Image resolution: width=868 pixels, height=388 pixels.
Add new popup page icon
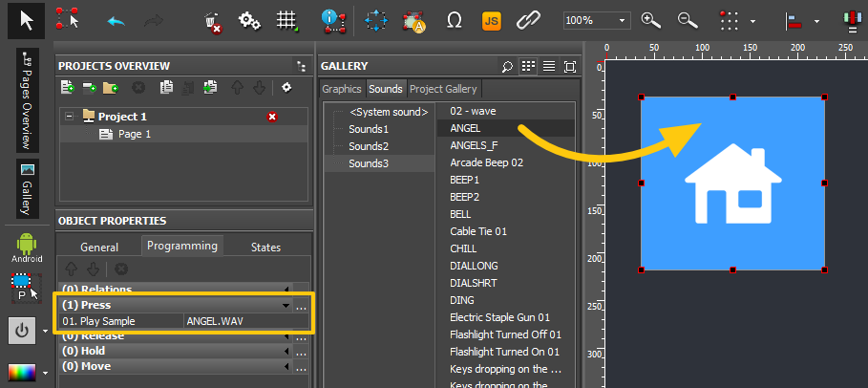coord(90,87)
